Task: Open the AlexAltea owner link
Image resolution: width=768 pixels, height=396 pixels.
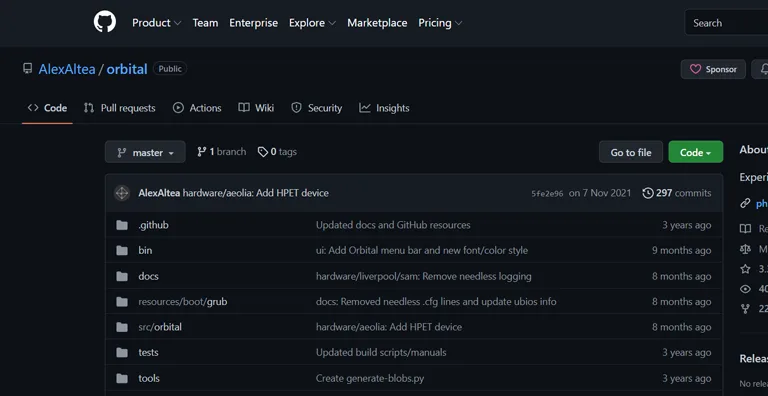Action: 67,69
